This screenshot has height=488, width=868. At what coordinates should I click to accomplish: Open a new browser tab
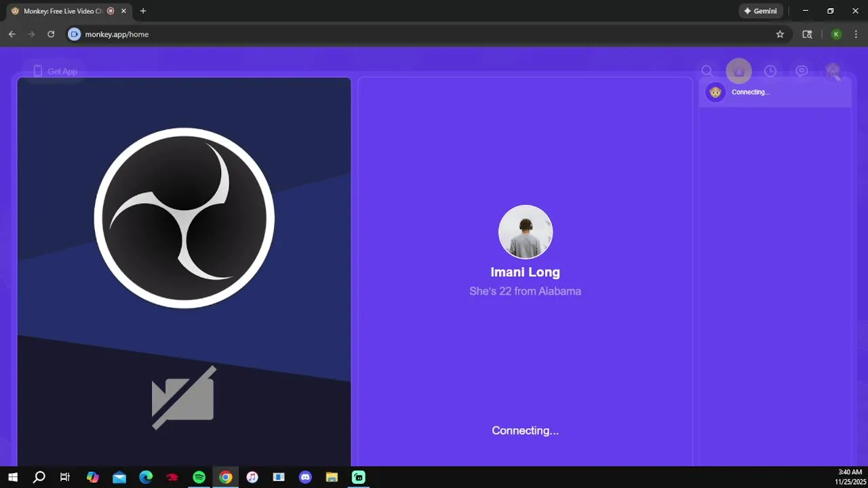tap(142, 11)
